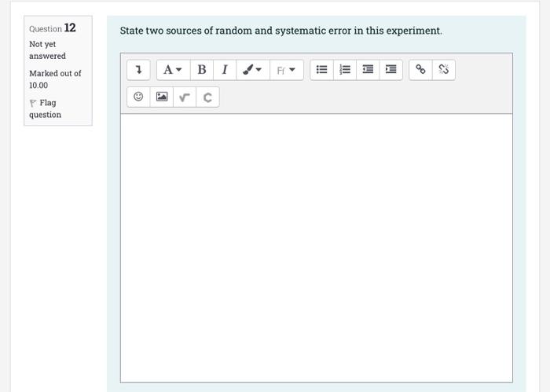This screenshot has width=550, height=392.
Task: Apply bold formatting with B button
Action: [x=202, y=70]
